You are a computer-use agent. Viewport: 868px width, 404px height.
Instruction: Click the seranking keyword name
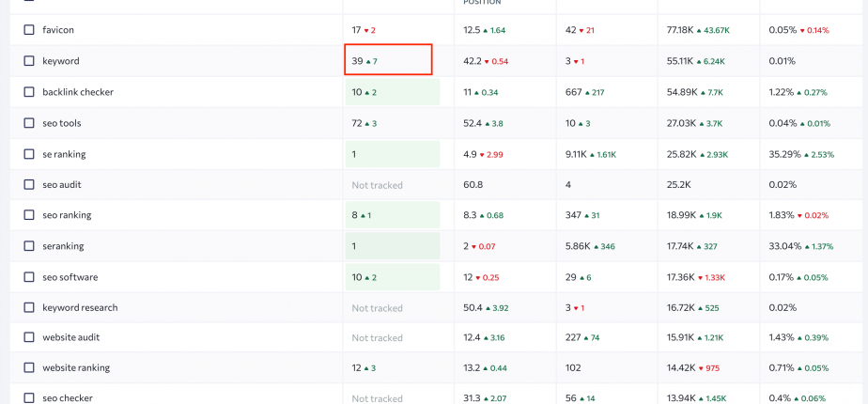(x=63, y=246)
